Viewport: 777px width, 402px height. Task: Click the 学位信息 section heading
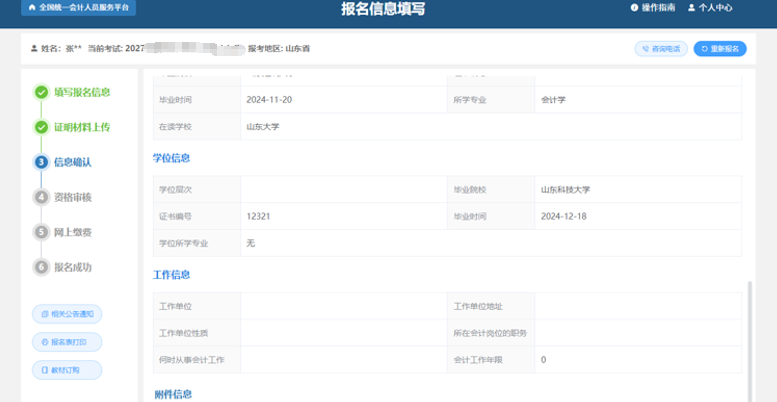(x=171, y=158)
